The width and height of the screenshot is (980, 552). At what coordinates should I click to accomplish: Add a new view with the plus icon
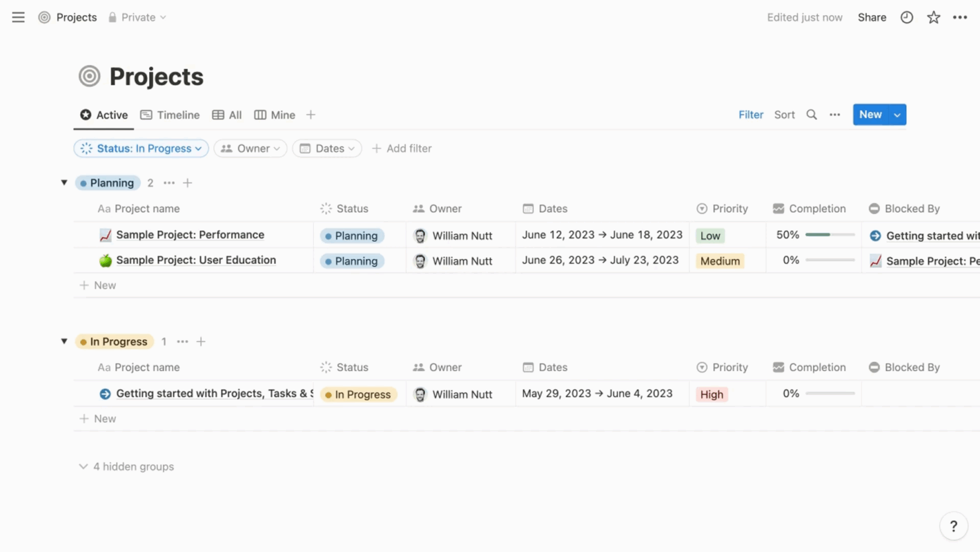310,115
